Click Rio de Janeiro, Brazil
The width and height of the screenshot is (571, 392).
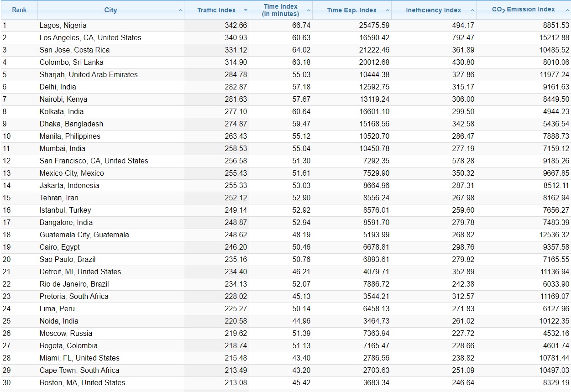pos(74,284)
